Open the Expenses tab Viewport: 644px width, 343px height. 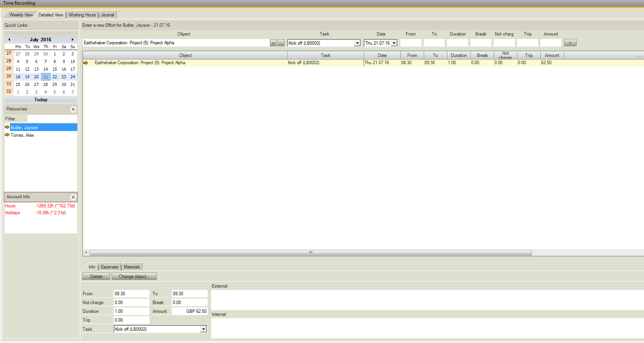109,267
